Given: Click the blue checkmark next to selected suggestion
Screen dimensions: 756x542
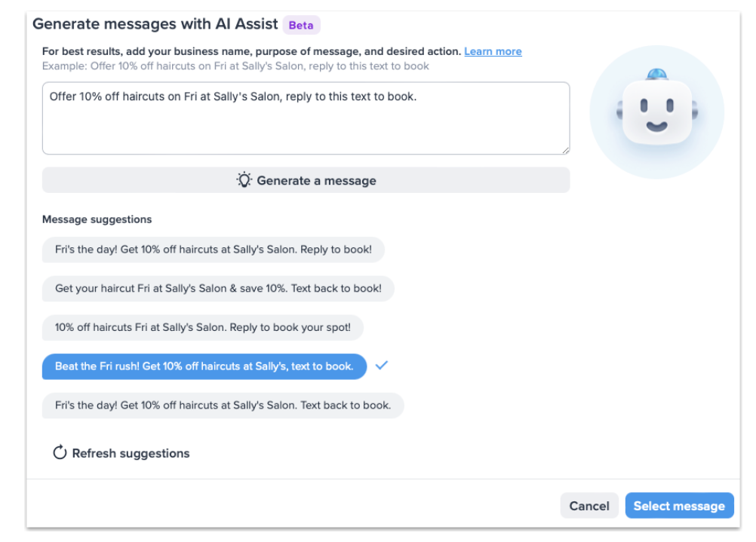Looking at the screenshot, I should click(x=381, y=366).
